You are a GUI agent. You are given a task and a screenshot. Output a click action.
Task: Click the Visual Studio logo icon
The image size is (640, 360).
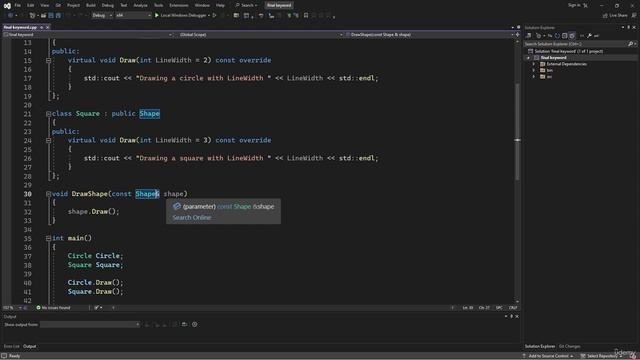7,5
